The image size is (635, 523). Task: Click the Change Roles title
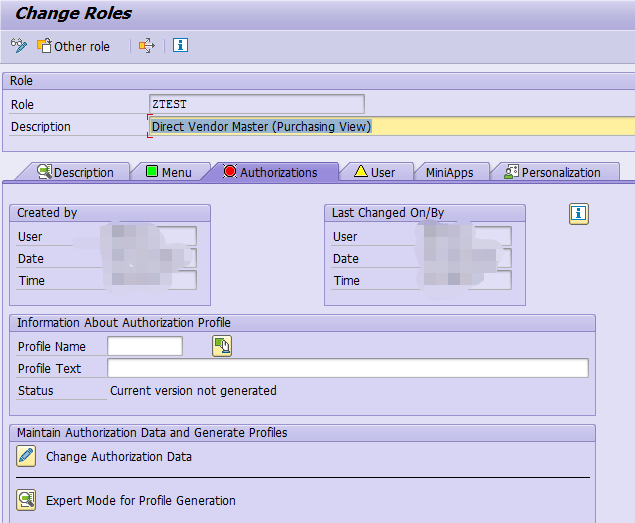point(73,13)
